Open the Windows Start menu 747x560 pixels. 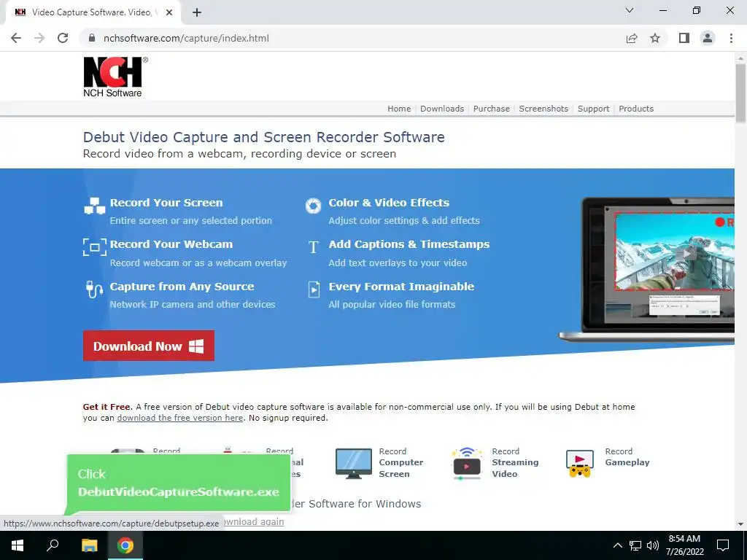coord(18,545)
